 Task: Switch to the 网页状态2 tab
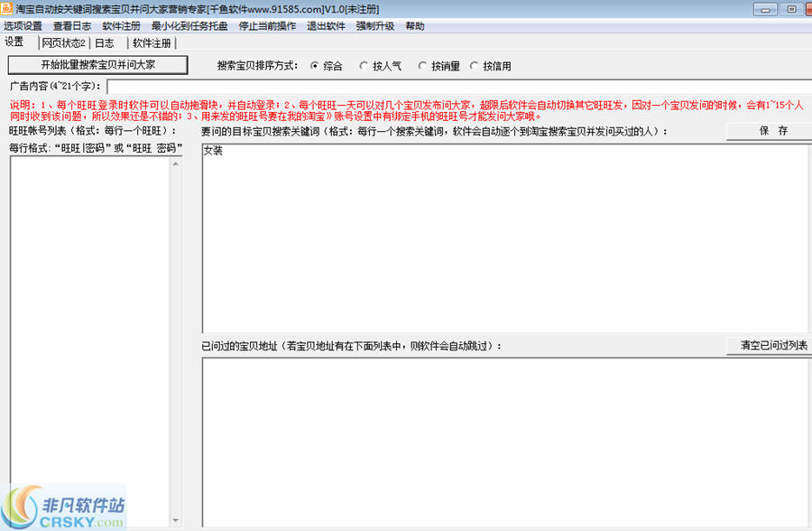click(x=64, y=43)
